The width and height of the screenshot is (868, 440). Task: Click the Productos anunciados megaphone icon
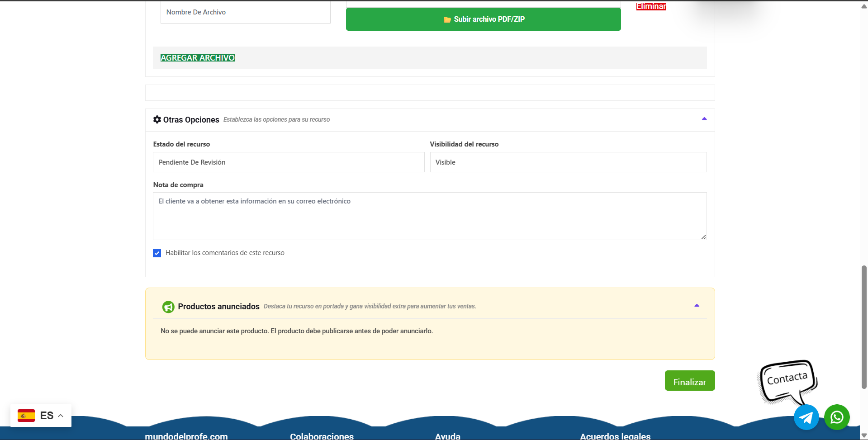coord(168,307)
